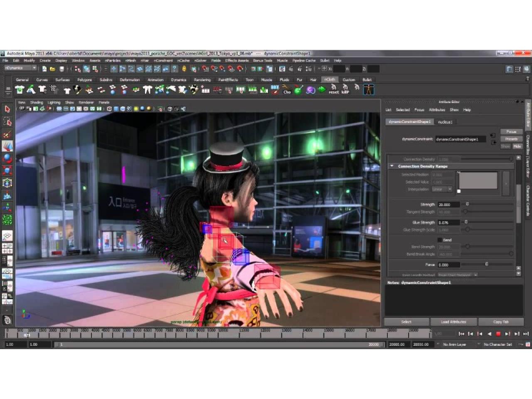
Task: Adjust the Strength slider handle
Action: (467, 204)
